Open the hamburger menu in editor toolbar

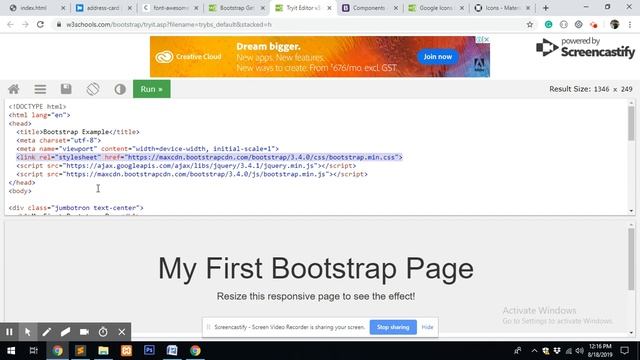pos(40,89)
